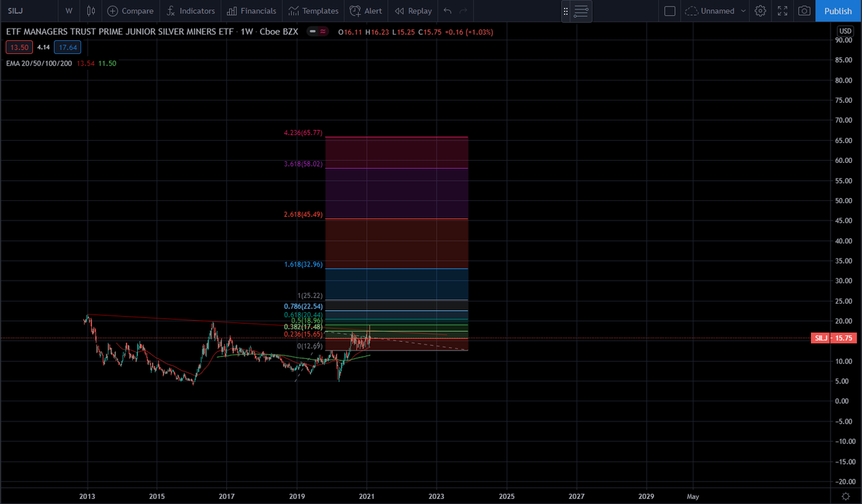Click Compare to add a symbol
The image size is (862, 504).
click(x=130, y=11)
